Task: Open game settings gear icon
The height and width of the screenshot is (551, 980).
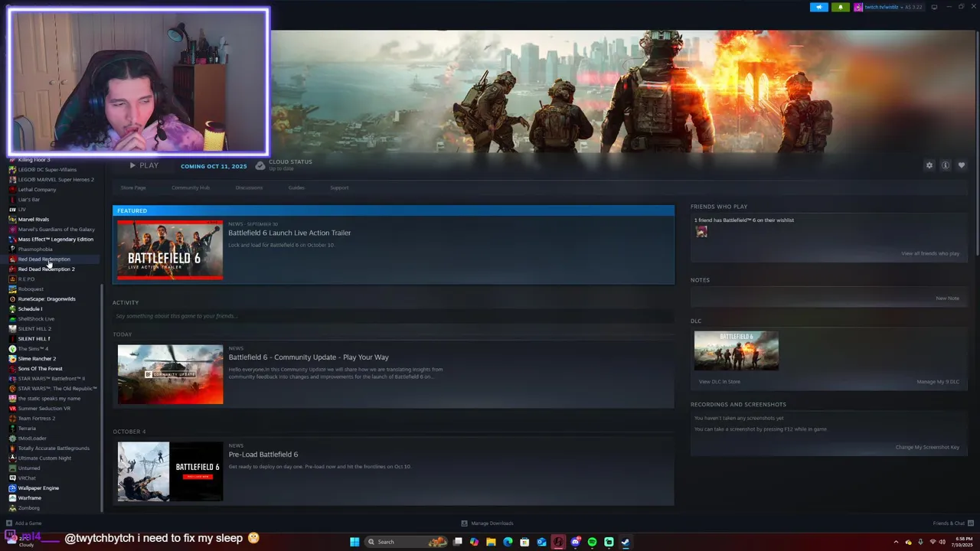Action: click(929, 165)
